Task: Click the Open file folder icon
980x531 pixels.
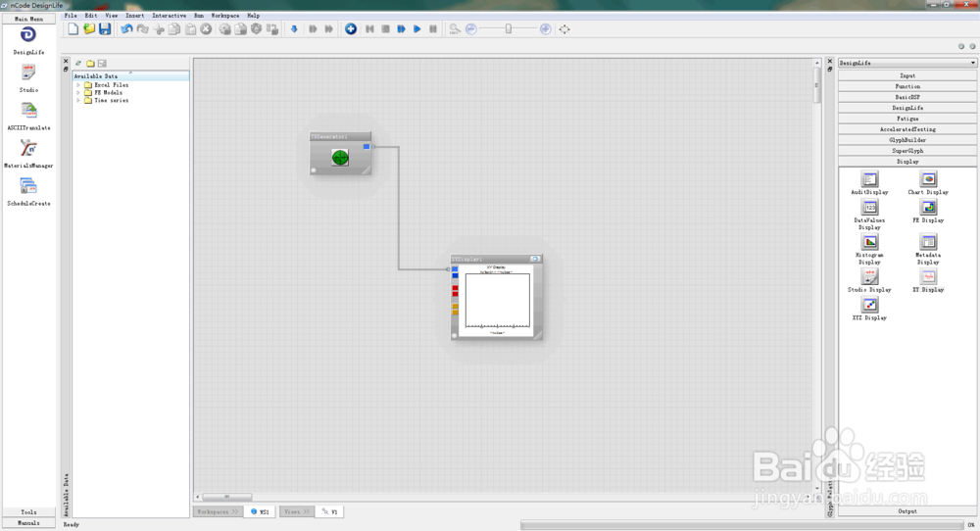Action: (89, 28)
